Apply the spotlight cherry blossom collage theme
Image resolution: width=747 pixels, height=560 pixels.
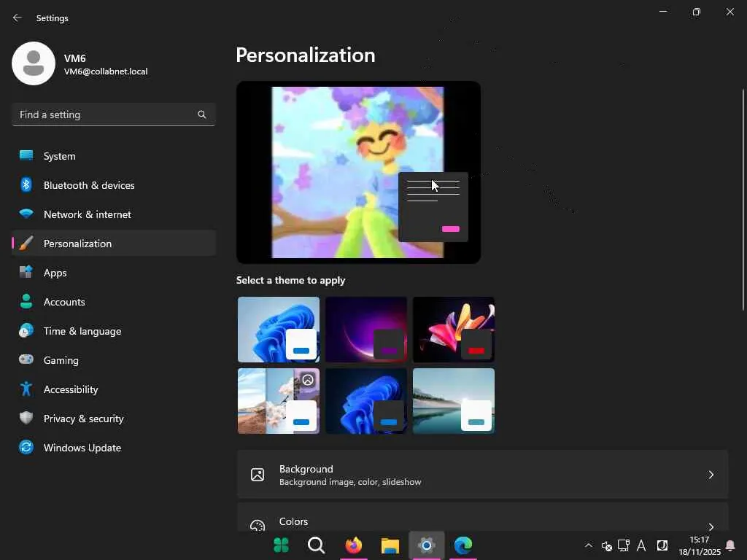(279, 401)
